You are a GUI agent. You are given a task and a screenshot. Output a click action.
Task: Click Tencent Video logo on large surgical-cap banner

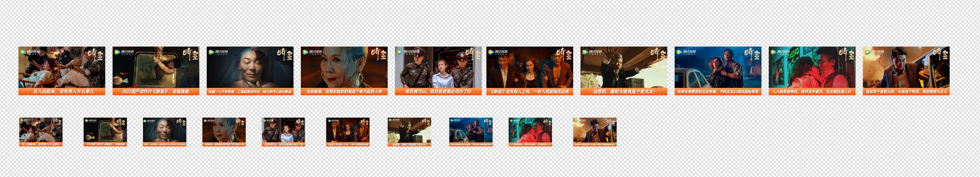[x=219, y=52]
